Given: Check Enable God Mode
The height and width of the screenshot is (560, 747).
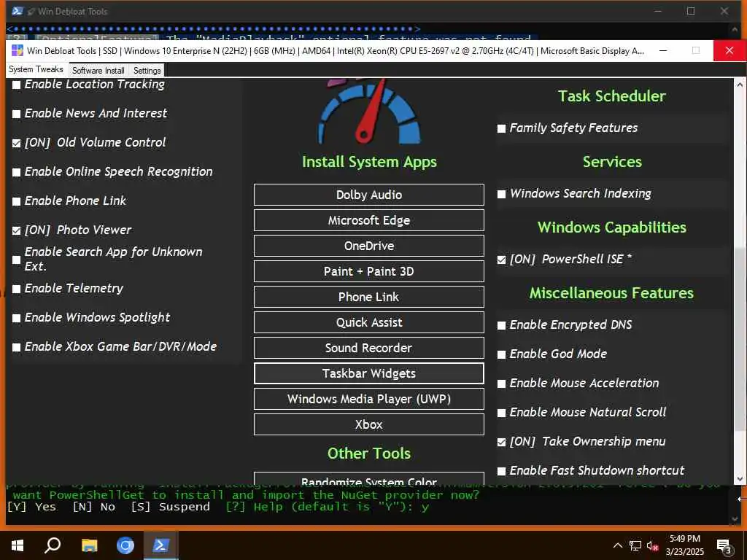Looking at the screenshot, I should 501,355.
